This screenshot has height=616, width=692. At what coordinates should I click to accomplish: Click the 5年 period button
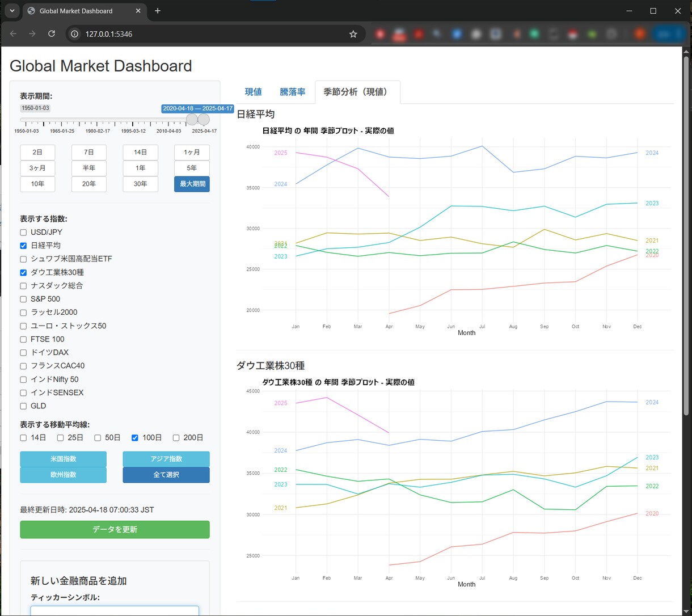point(192,168)
